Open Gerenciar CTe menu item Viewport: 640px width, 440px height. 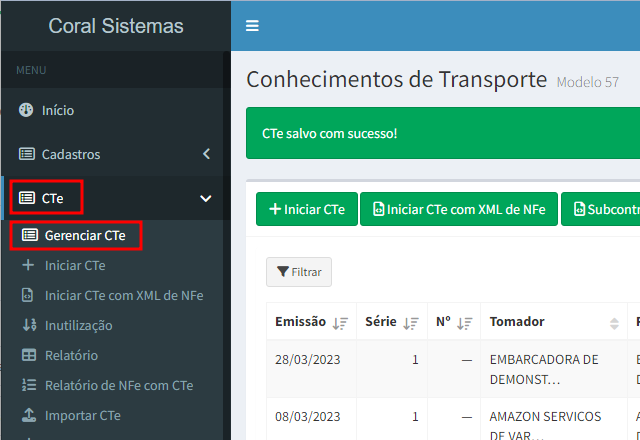click(85, 235)
